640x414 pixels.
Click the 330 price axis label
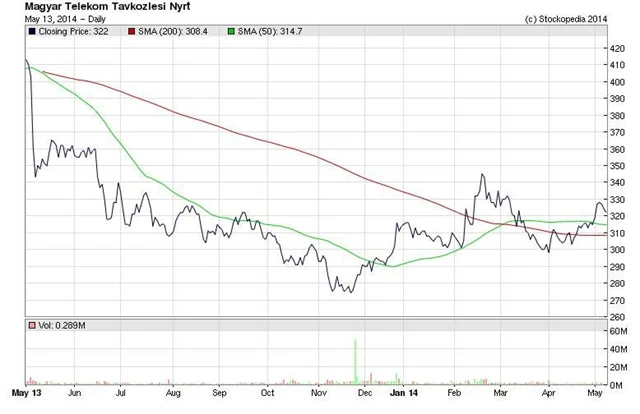click(617, 200)
